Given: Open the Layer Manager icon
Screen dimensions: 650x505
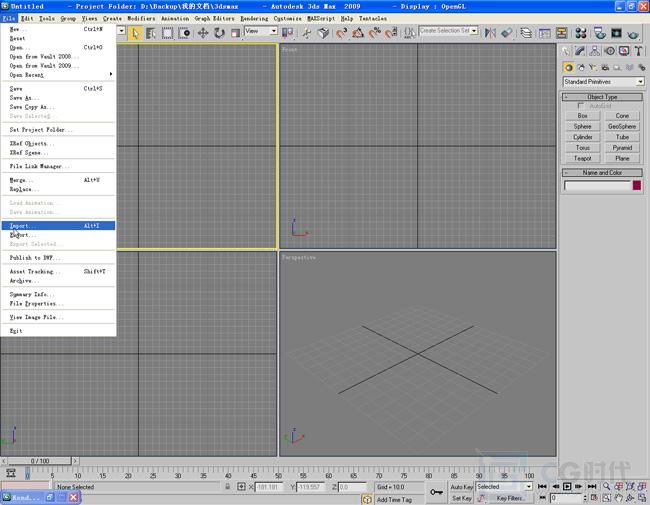Looking at the screenshot, I should tap(526, 33).
